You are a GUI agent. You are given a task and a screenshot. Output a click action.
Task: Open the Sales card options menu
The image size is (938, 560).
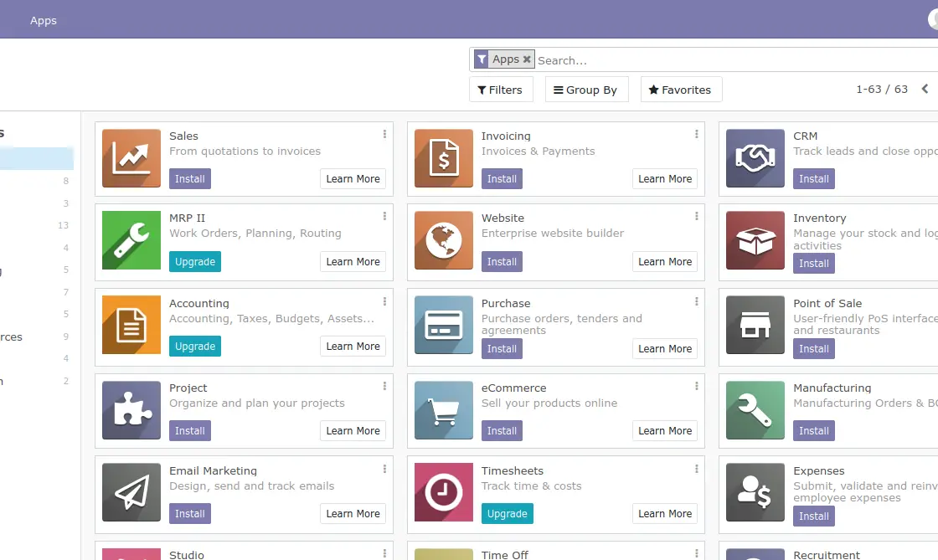click(x=384, y=135)
